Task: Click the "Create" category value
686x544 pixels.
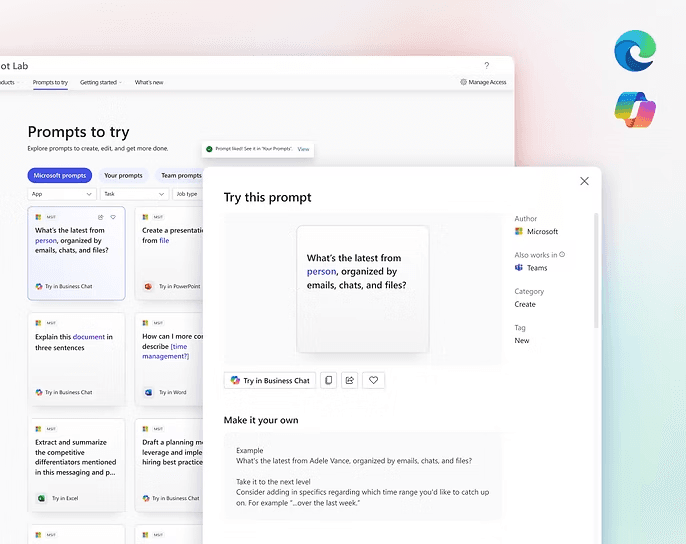Action: [x=525, y=304]
